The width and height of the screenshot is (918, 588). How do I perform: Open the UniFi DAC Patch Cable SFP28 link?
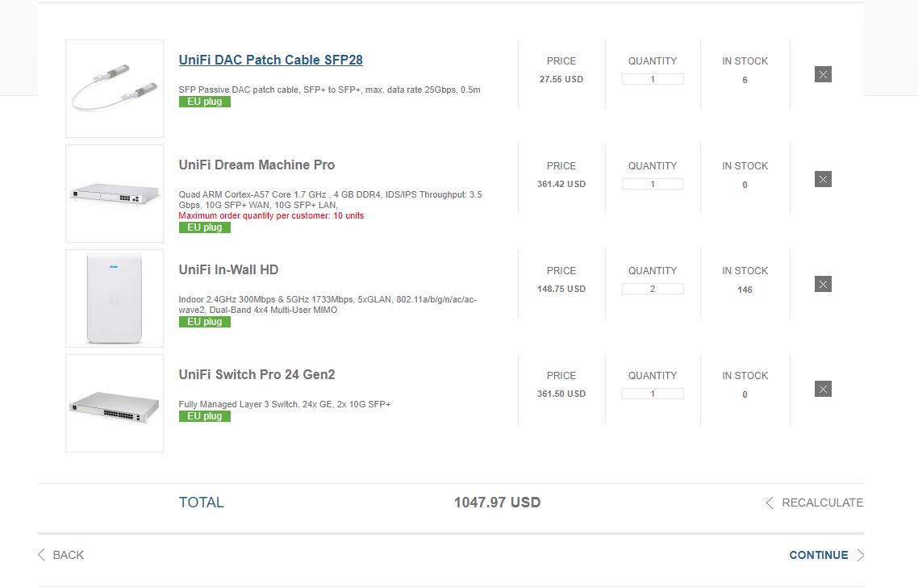tap(270, 60)
